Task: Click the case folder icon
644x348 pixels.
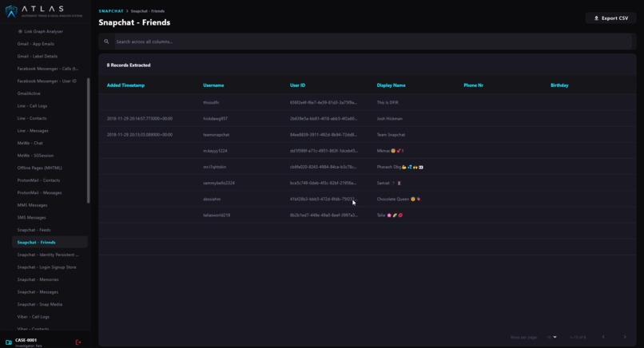Action: (9, 342)
